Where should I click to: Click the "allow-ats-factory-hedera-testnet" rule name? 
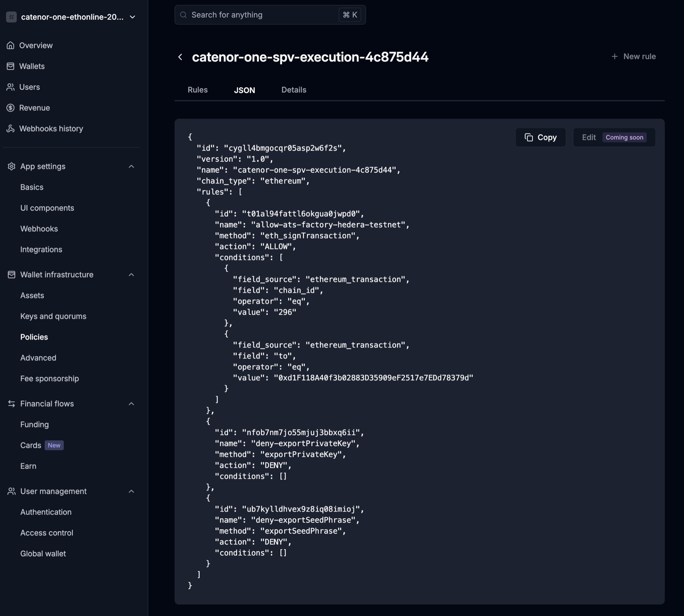pyautogui.click(x=328, y=225)
